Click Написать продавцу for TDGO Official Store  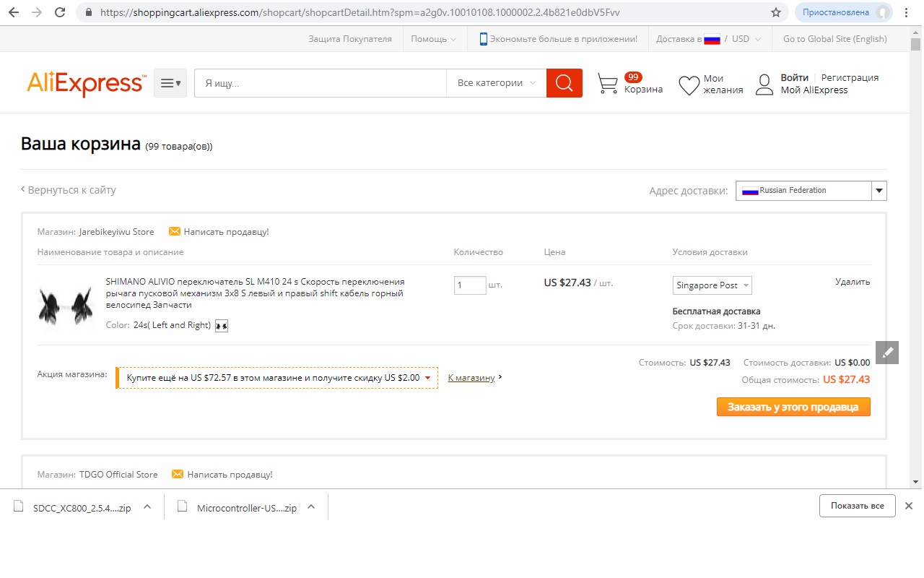(230, 475)
